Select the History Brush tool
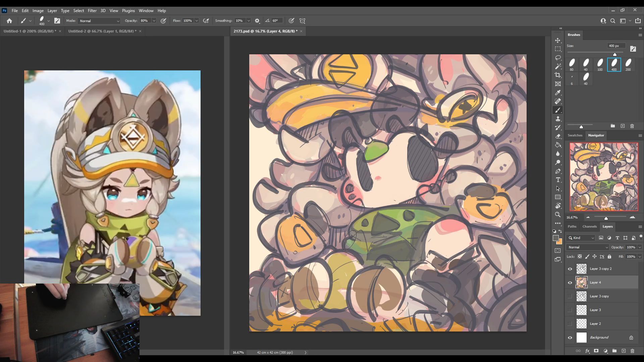This screenshot has width=644, height=362. click(x=558, y=127)
